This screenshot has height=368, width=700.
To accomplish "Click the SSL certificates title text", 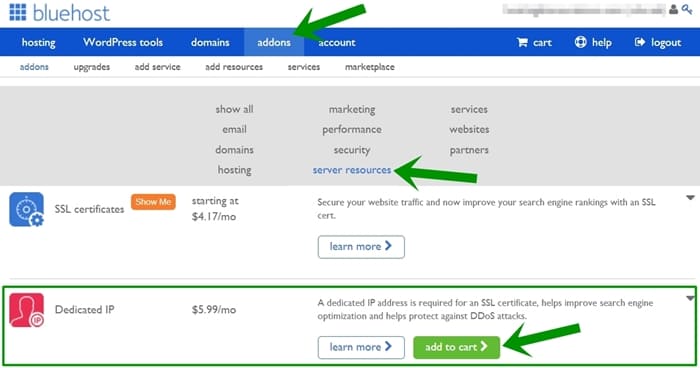I will (x=89, y=209).
